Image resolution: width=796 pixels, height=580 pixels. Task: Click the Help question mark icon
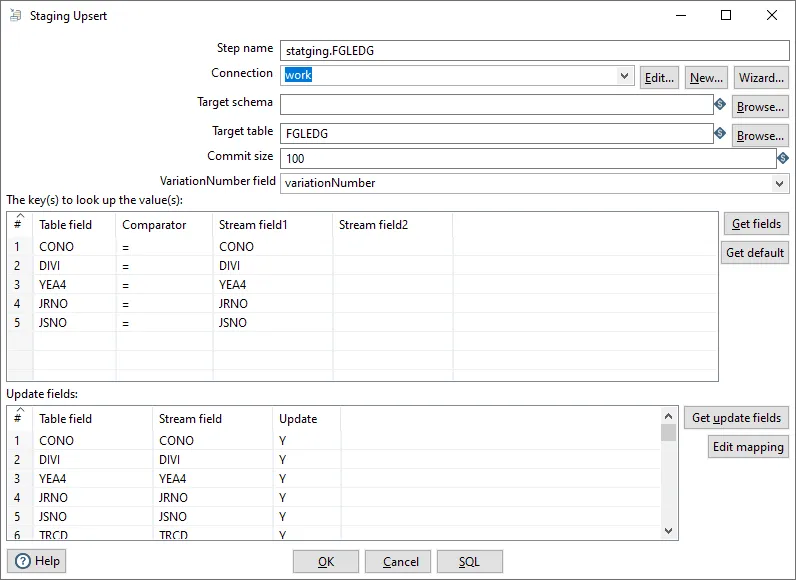click(x=22, y=561)
